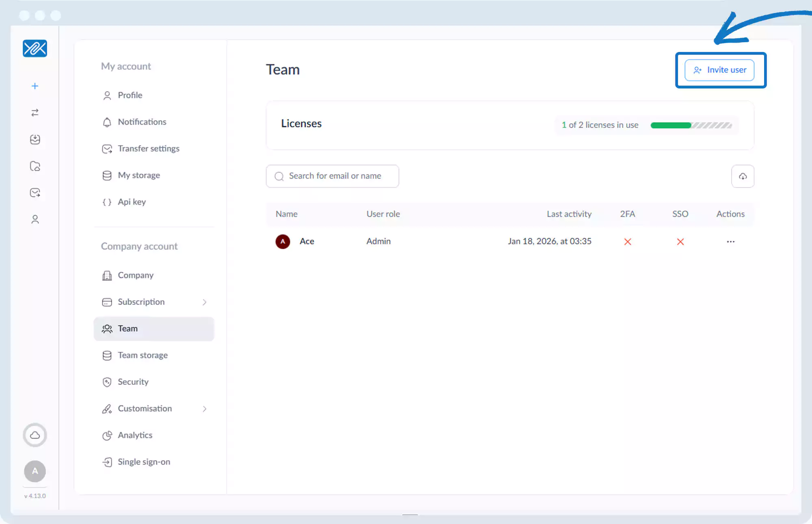Focus the Search for email or name field
This screenshot has width=812, height=524.
[x=335, y=176]
